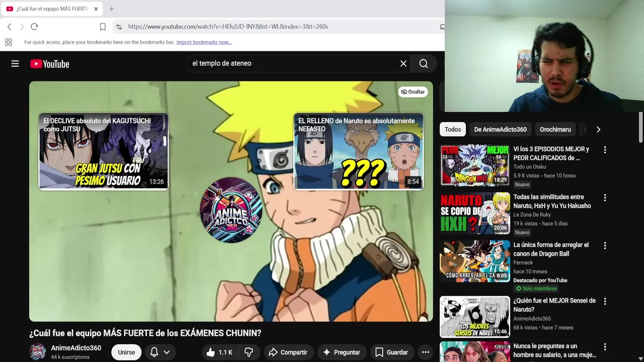Open channel La Zona De Ruky
Image resolution: width=644 pixels, height=362 pixels.
(x=532, y=215)
